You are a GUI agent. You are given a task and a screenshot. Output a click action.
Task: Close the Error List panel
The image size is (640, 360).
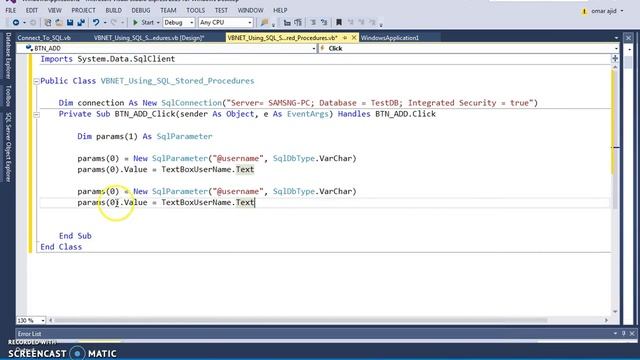(632, 333)
